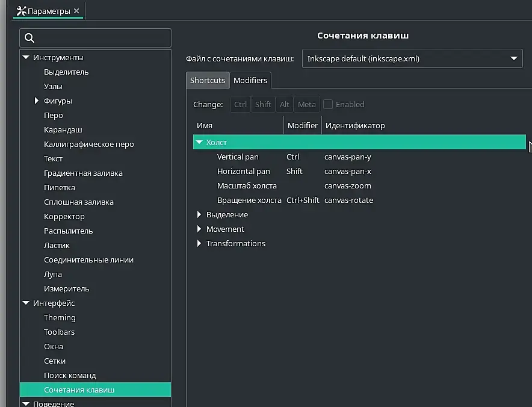Click the search magnifier icon

[x=29, y=39]
